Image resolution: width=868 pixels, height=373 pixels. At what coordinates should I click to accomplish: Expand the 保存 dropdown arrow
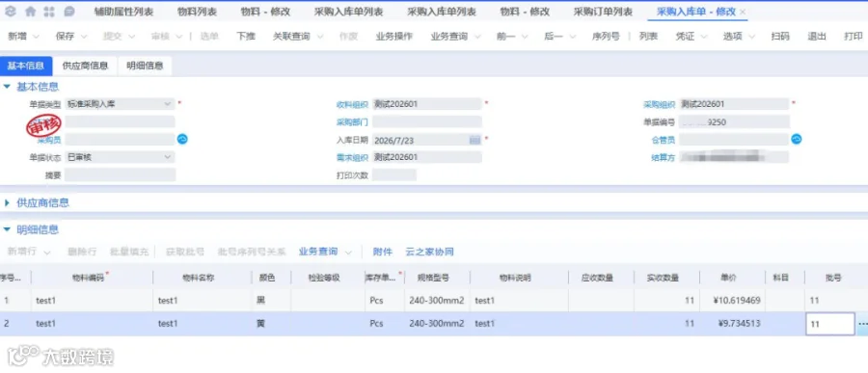pyautogui.click(x=84, y=37)
